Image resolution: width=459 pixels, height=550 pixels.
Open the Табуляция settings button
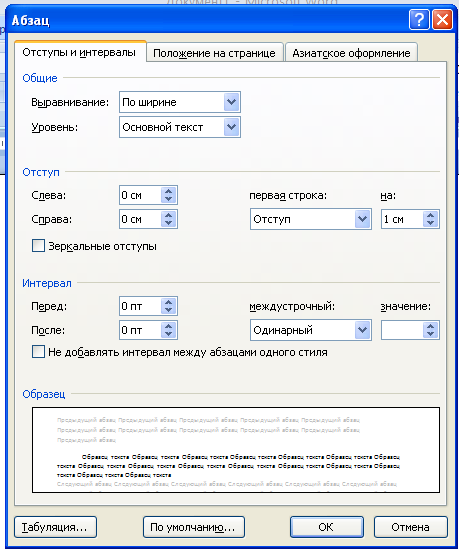pyautogui.click(x=55, y=527)
